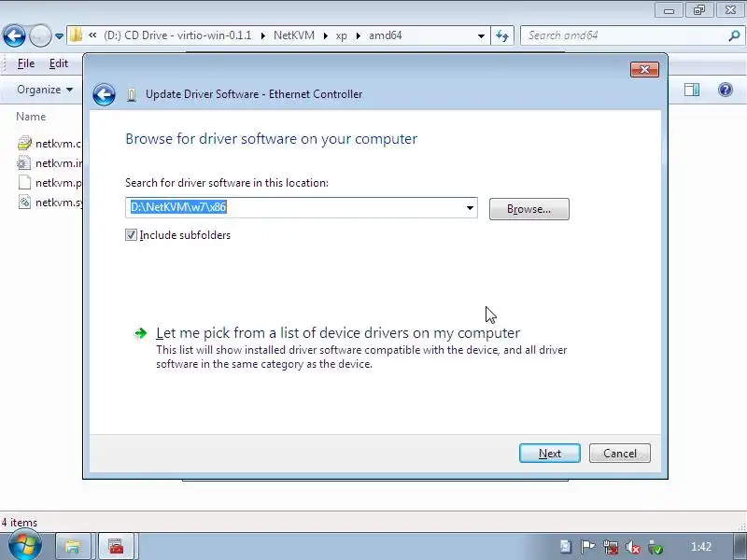Toggle Include subfolders checkbox

pyautogui.click(x=131, y=235)
